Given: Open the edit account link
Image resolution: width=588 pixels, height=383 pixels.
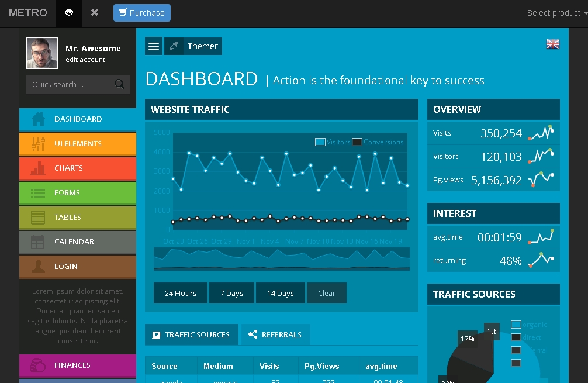Looking at the screenshot, I should coord(85,60).
